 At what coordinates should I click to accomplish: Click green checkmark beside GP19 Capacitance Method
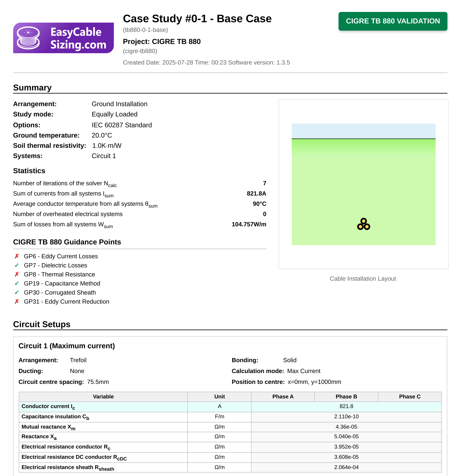click(17, 283)
